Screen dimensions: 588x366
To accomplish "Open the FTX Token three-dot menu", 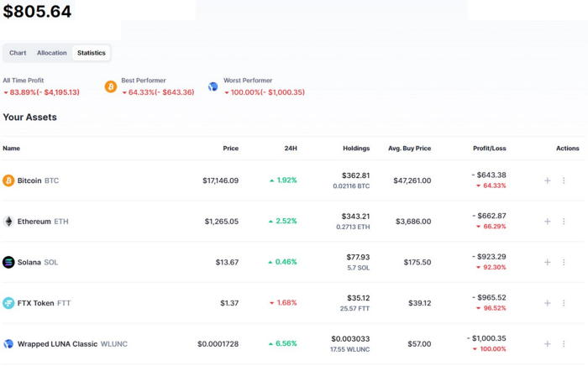I will (564, 303).
